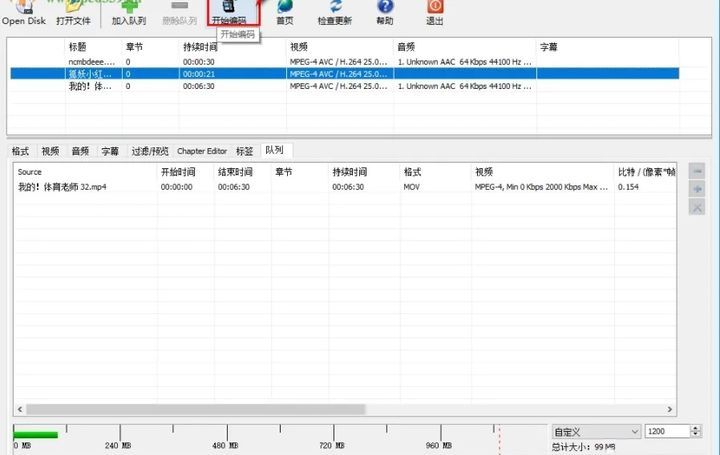
Task: Switch to the 格式 tab
Action: tap(20, 151)
